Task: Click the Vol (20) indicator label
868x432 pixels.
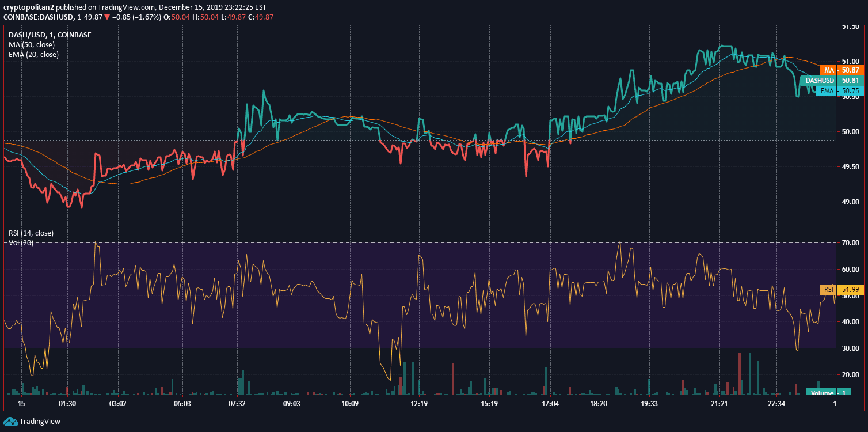Action: [20, 242]
